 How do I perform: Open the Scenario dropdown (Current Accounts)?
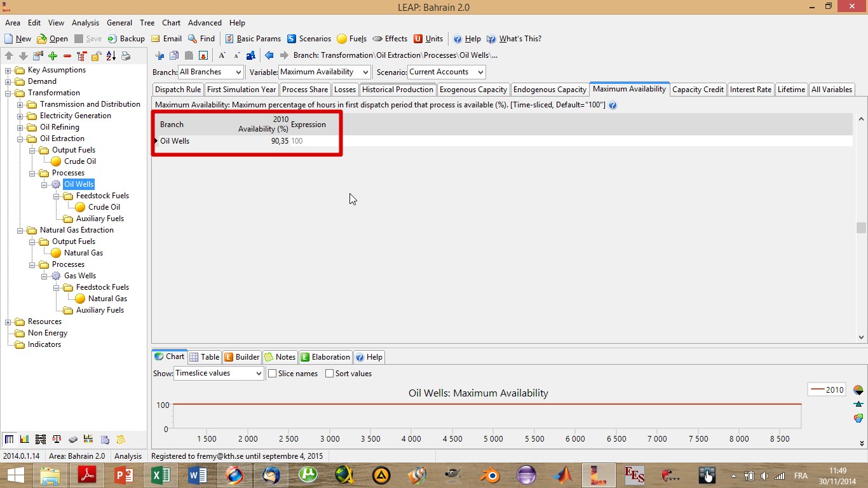[446, 72]
